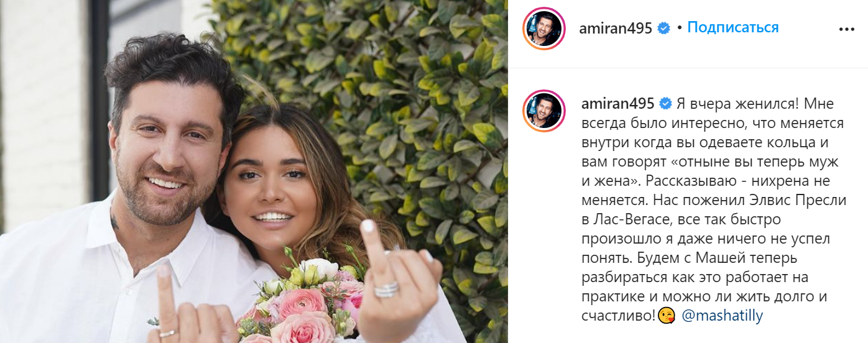The width and height of the screenshot is (868, 343).
Task: Open the avatar beside the caption text
Action: 543,111
